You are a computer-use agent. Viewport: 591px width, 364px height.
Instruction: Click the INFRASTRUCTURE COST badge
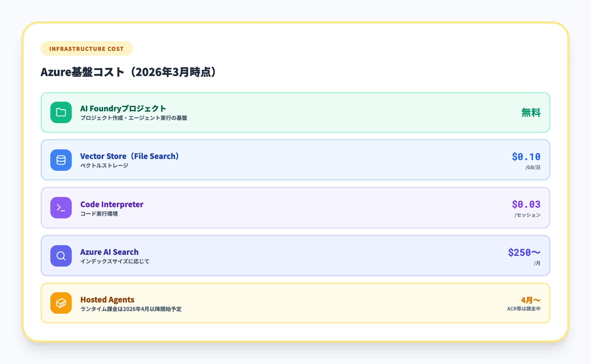(86, 48)
